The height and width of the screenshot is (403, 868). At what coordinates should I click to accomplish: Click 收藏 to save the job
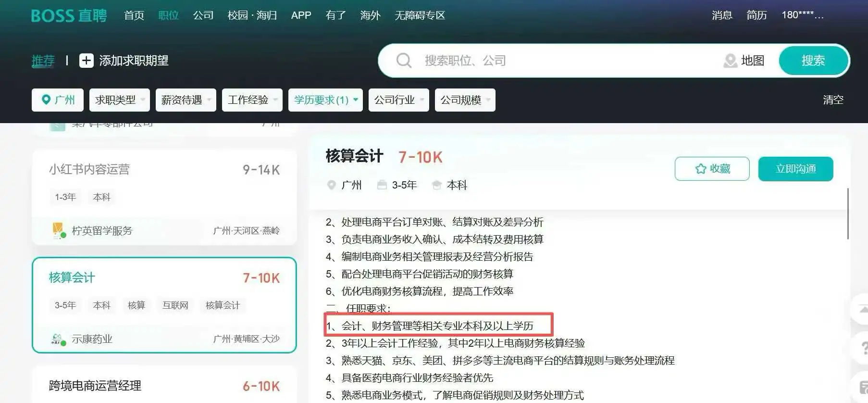tap(712, 169)
